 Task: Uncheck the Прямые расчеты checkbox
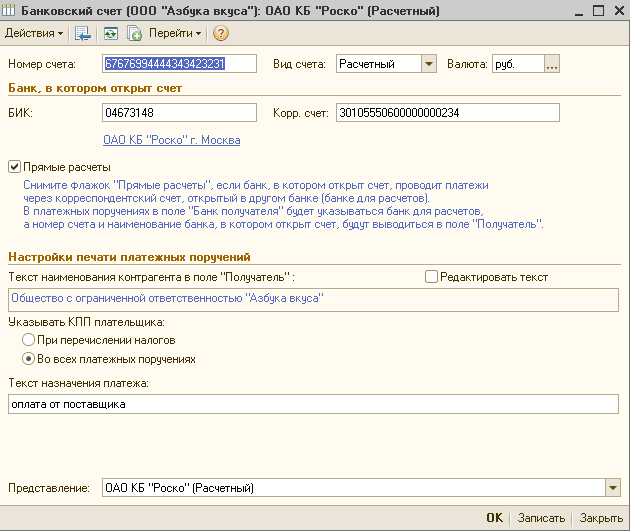[x=14, y=167]
